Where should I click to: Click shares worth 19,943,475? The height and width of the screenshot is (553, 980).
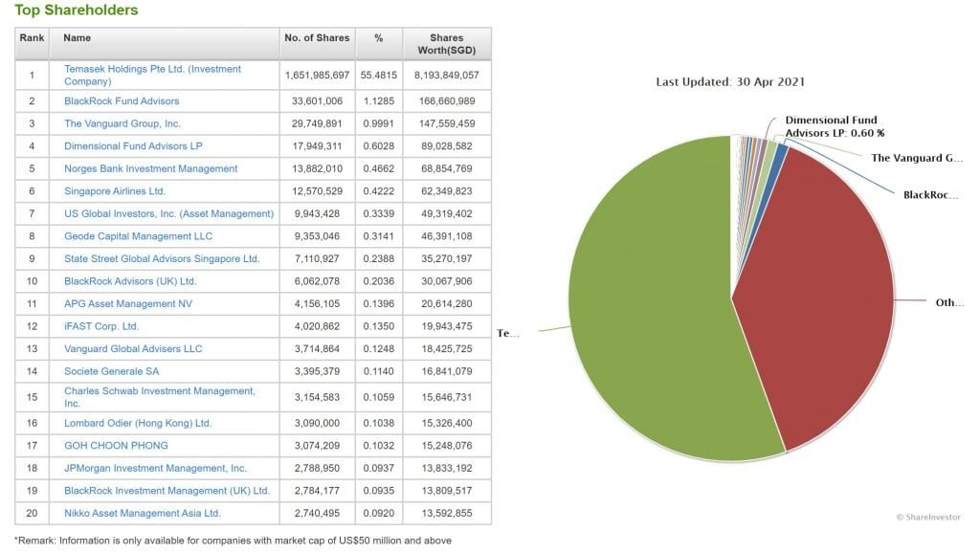point(446,326)
